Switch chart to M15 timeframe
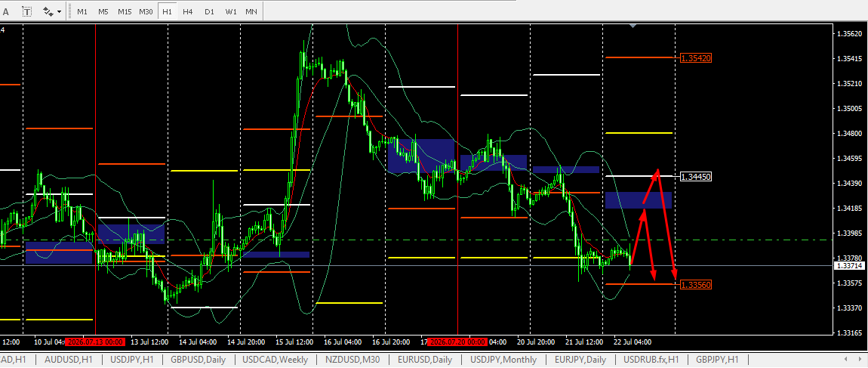Viewport: 868px width, 368px height. click(125, 11)
